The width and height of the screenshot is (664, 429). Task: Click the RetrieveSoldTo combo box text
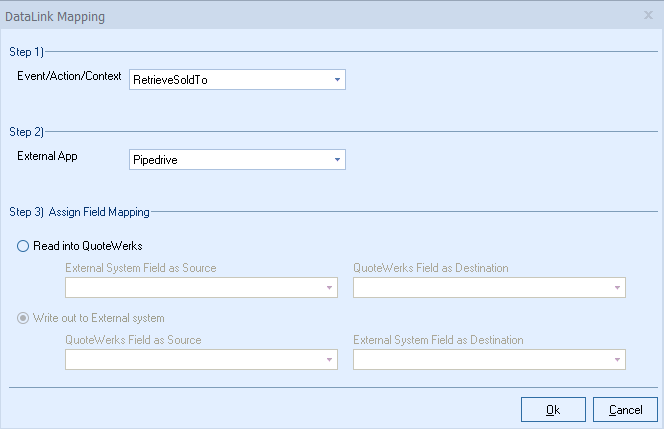click(228, 79)
